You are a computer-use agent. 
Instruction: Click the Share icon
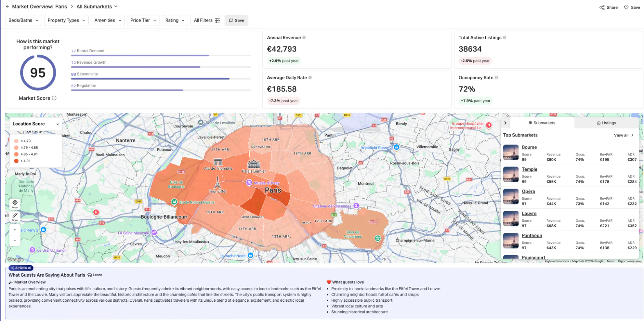click(602, 7)
